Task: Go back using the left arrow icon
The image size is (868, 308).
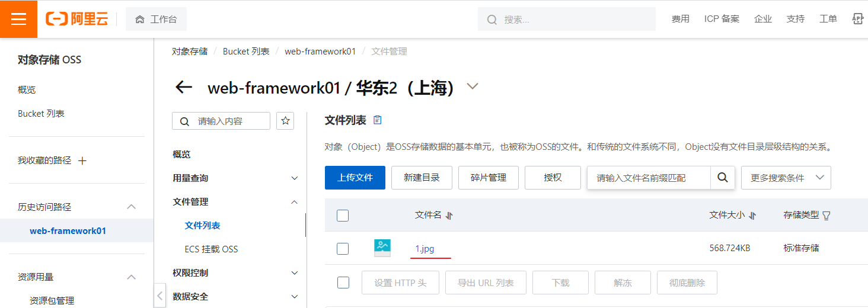Action: (x=184, y=88)
